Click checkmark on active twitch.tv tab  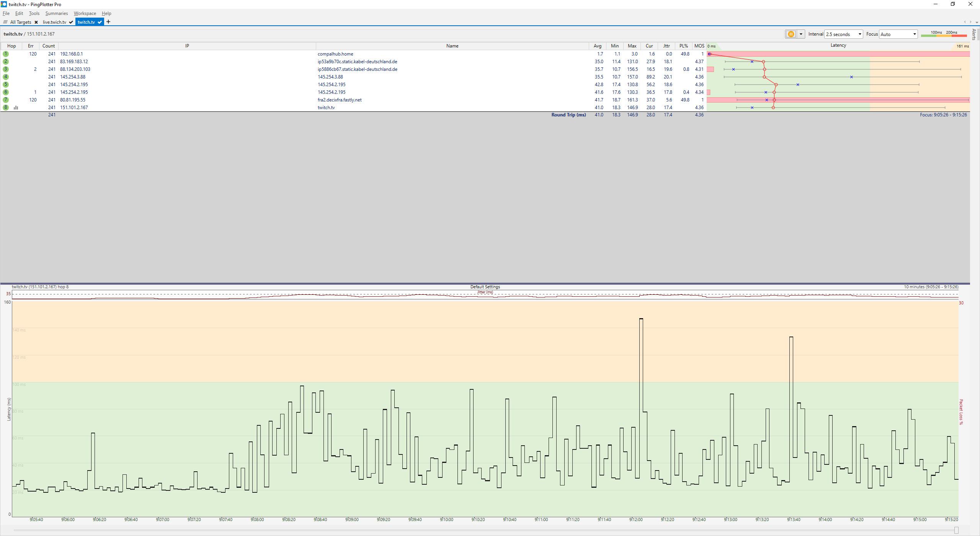[x=100, y=22]
